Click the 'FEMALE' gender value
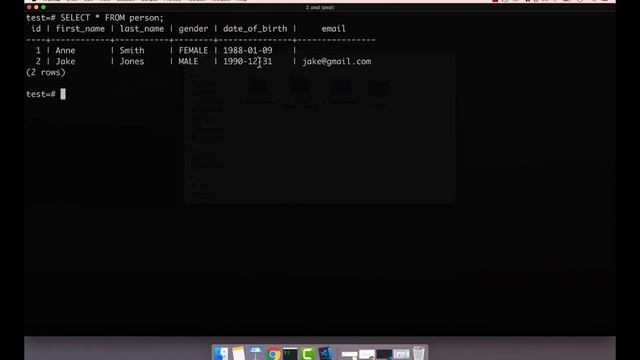640x360 pixels. pos(193,51)
